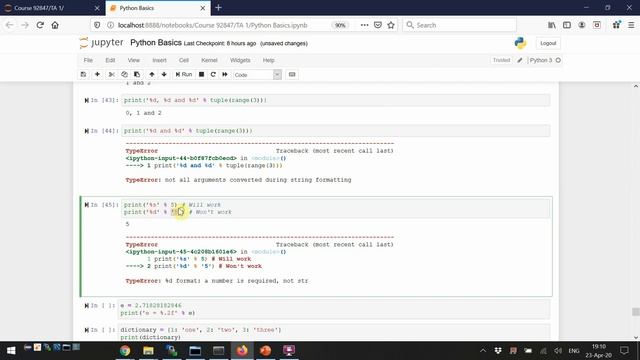Open site information for localhost
The image size is (640, 360).
click(x=111, y=25)
